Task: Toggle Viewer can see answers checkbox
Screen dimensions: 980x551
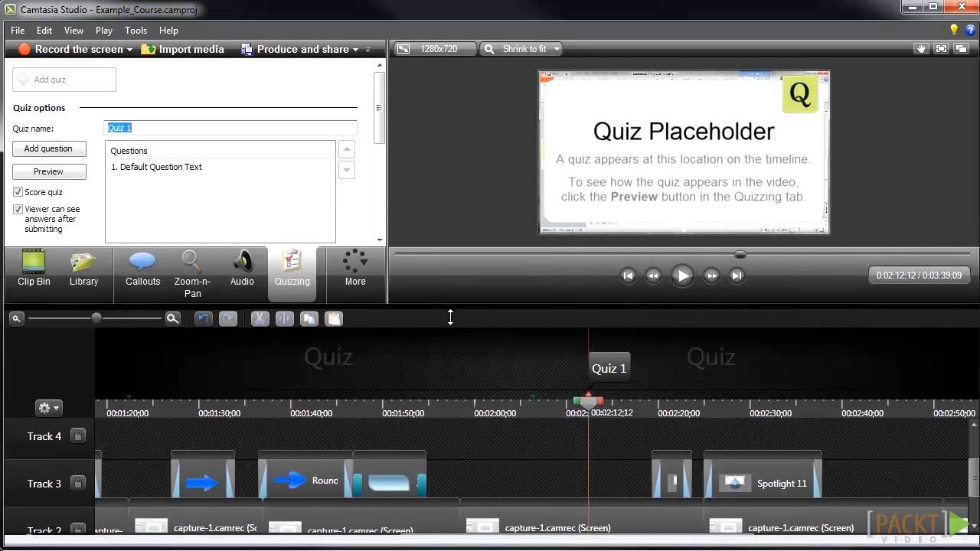Action: [18, 209]
